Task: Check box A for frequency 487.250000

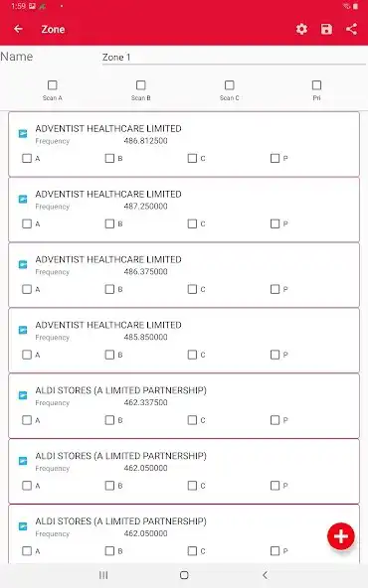Action: pyautogui.click(x=27, y=223)
